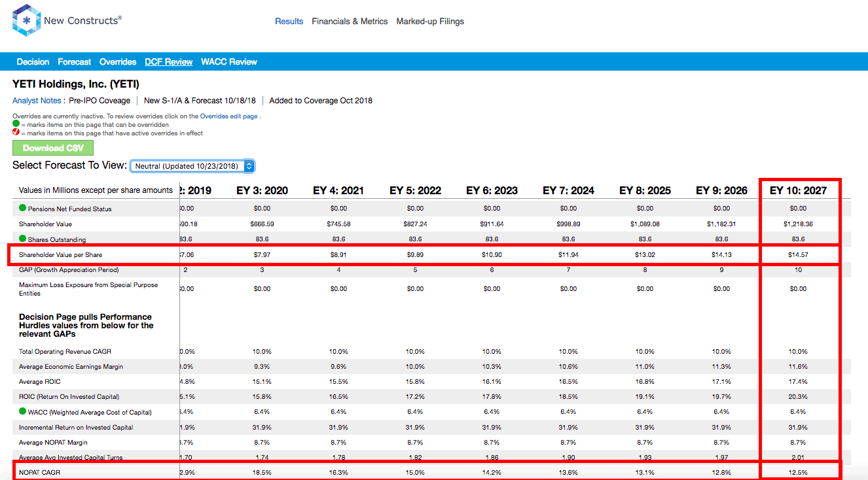Click green override dot beside Pensions Net Funded Status
The width and height of the screenshot is (868, 480).
(x=22, y=209)
